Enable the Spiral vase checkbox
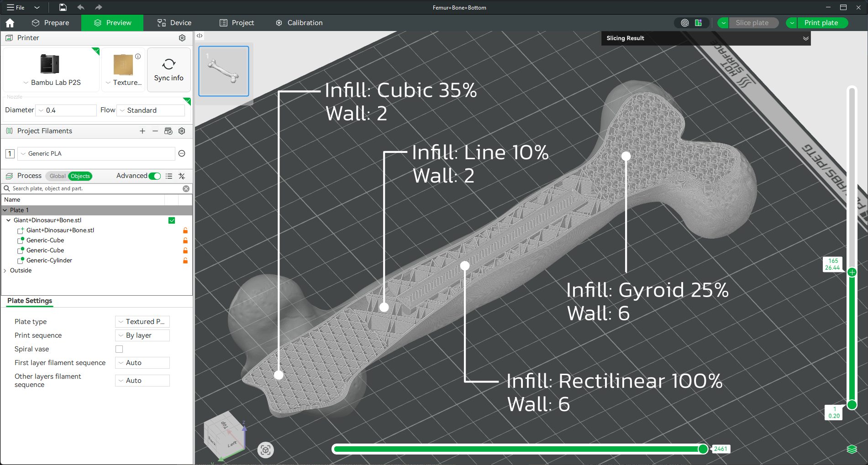This screenshot has height=465, width=868. [119, 349]
